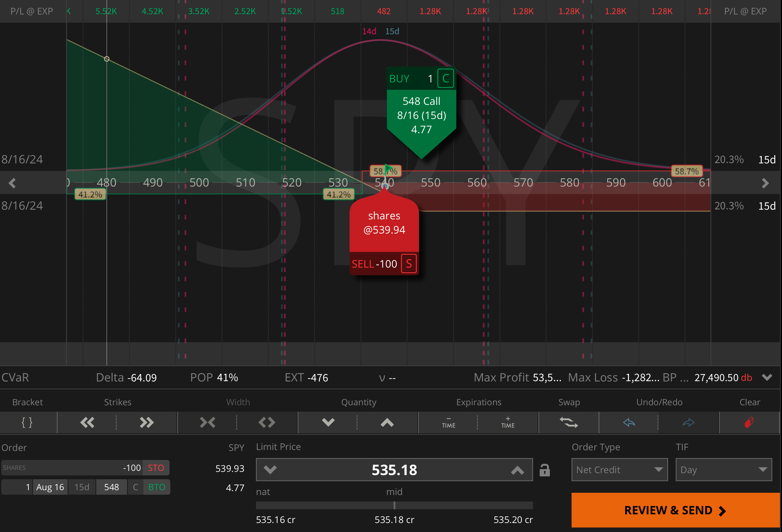782x532 pixels.
Task: Click the 535.18 limit price field
Action: pyautogui.click(x=394, y=470)
